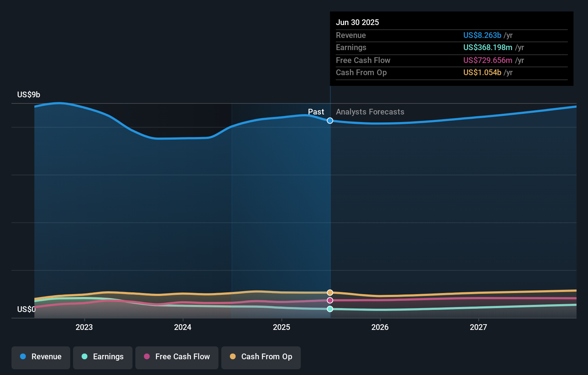This screenshot has height=375, width=588.
Task: Toggle the Earnings series visibility
Action: [x=103, y=357]
